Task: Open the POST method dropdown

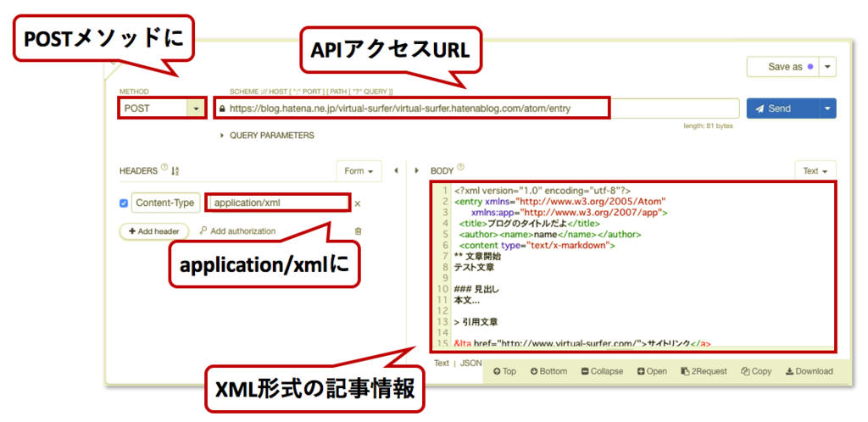Action: [162, 108]
